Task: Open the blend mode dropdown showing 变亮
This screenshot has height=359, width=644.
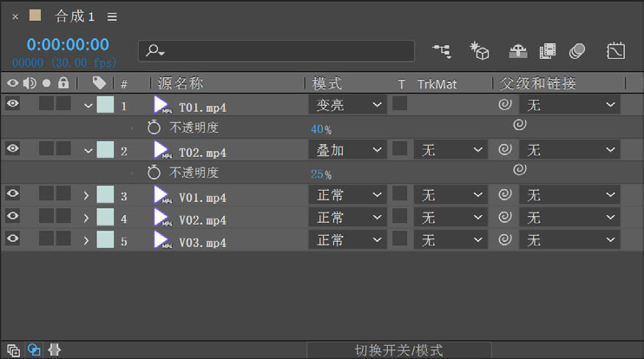Action: pos(347,105)
